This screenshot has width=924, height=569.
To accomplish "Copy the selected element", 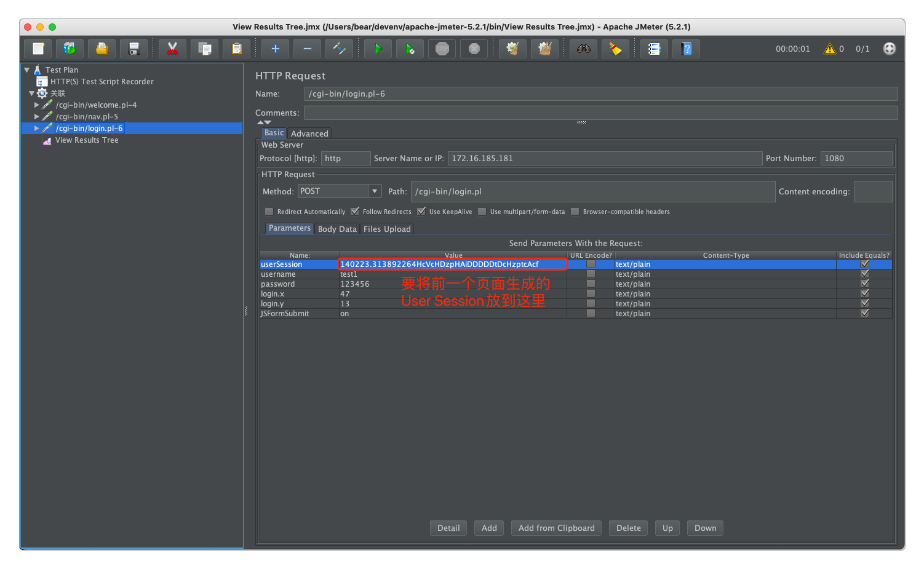I will 205,49.
